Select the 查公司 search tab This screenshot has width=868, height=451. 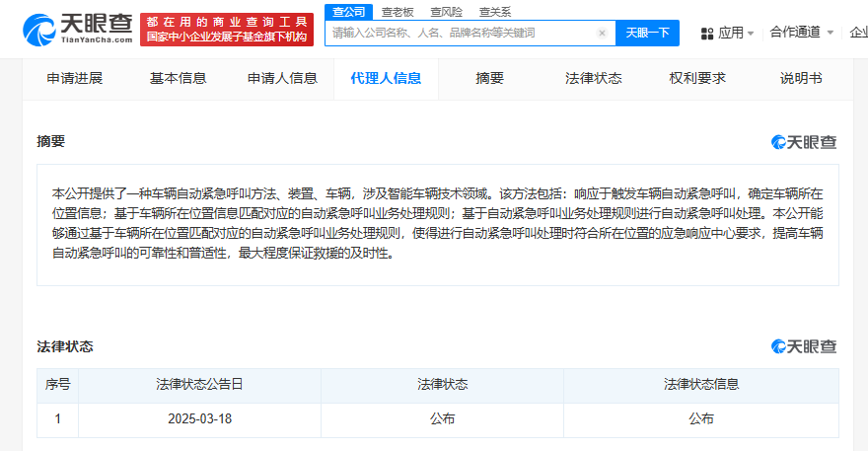point(347,12)
